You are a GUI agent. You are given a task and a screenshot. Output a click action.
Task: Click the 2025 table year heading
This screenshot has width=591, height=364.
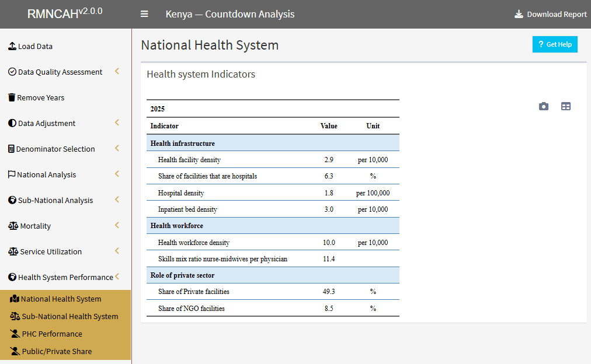(x=158, y=108)
